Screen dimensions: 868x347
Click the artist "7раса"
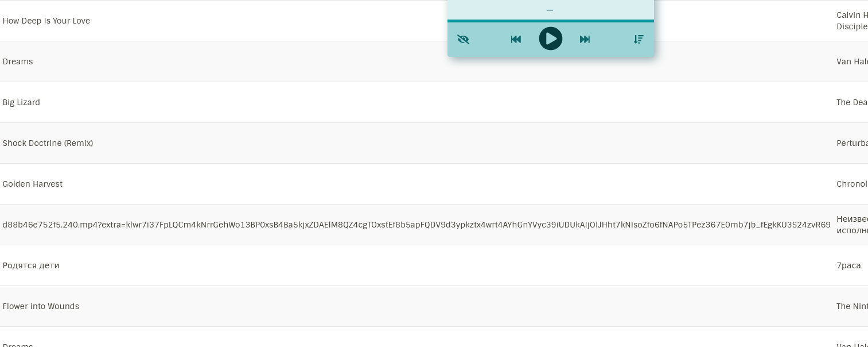(848, 265)
